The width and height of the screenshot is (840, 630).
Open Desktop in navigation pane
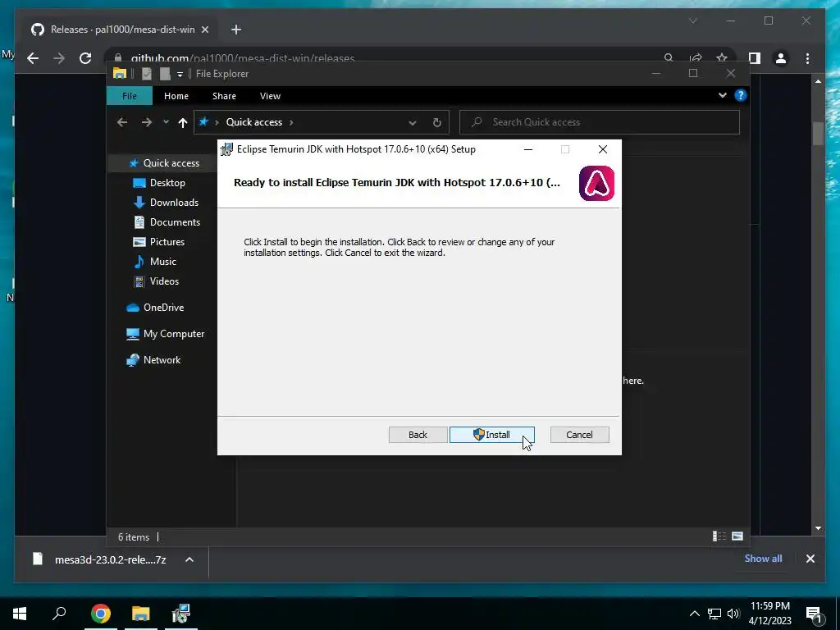tap(167, 183)
